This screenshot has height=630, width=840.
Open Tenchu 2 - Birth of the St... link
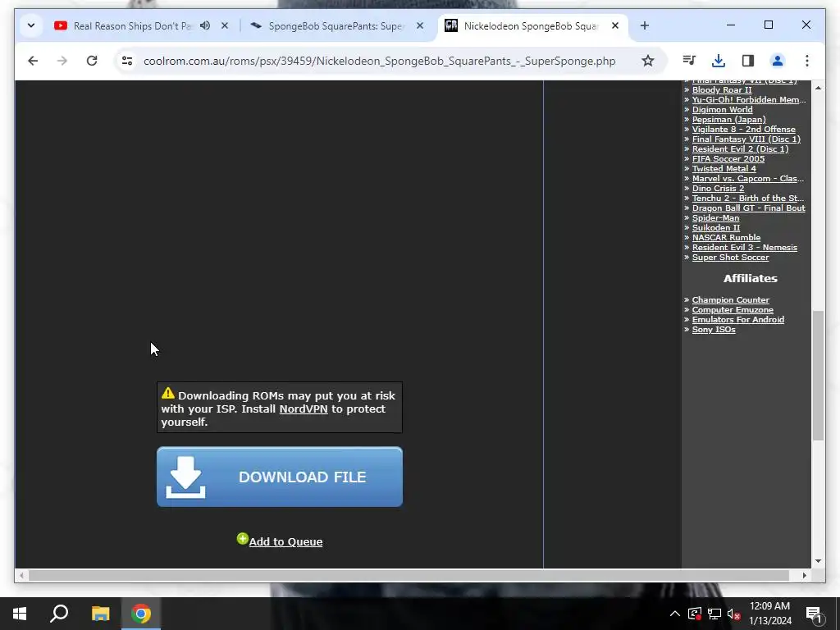tap(748, 199)
